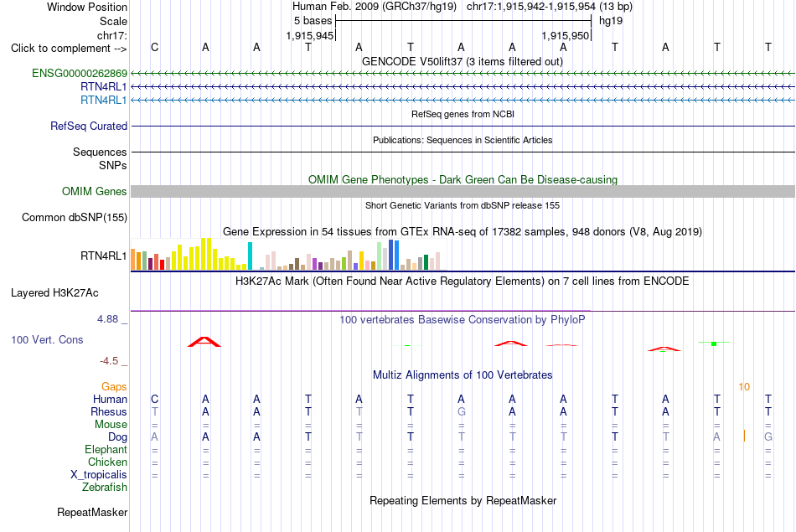The width and height of the screenshot is (796, 532).
Task: Click the 'hg19' label next to scale bar
Action: (x=611, y=21)
